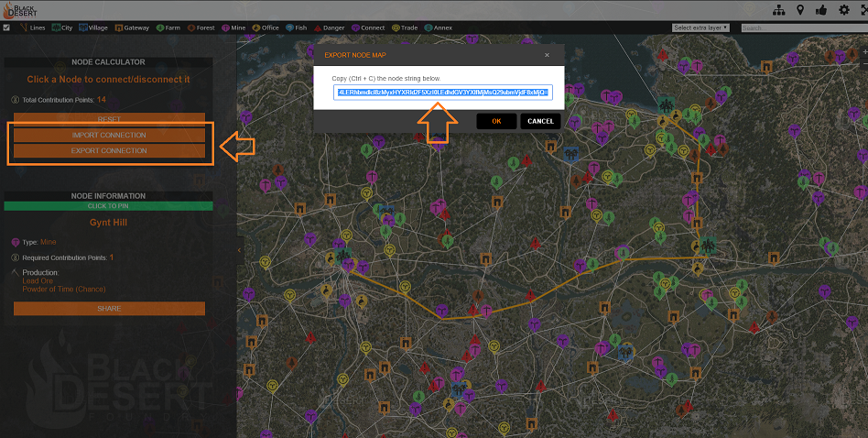
Task: Open the Select extra layer dropdown
Action: (x=700, y=27)
